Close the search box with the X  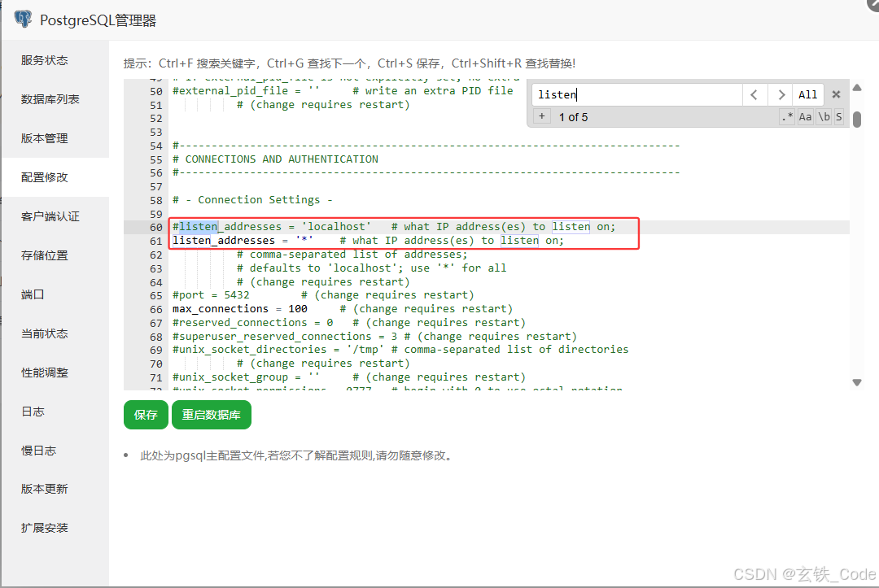point(836,94)
